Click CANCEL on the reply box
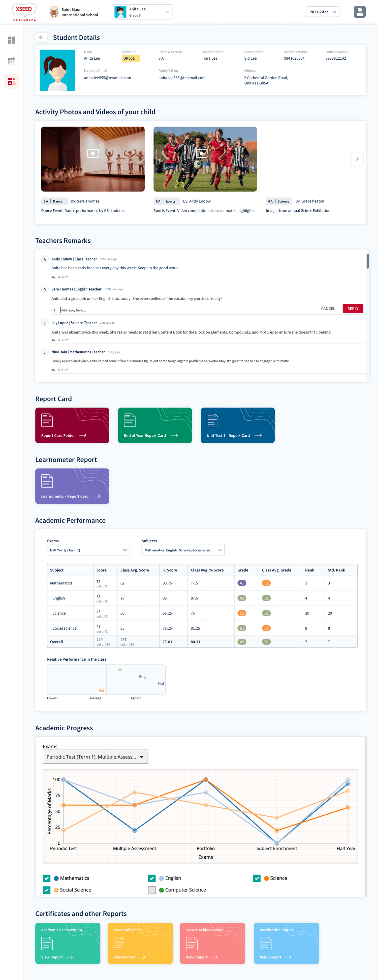The width and height of the screenshot is (378, 980). [328, 309]
